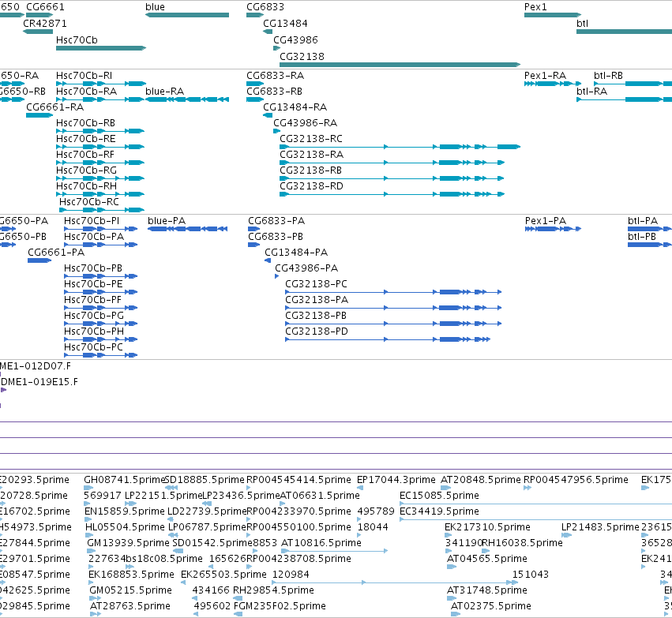Click protein CG13484-PA label
Image resolution: width=672 pixels, height=618 pixels.
296,253
